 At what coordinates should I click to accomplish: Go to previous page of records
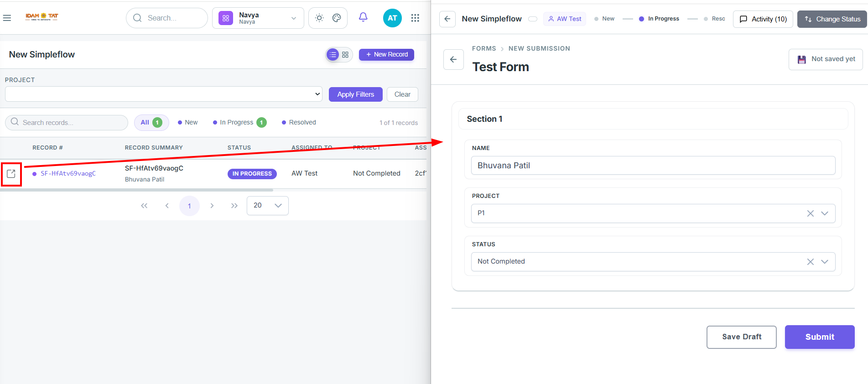pos(167,206)
